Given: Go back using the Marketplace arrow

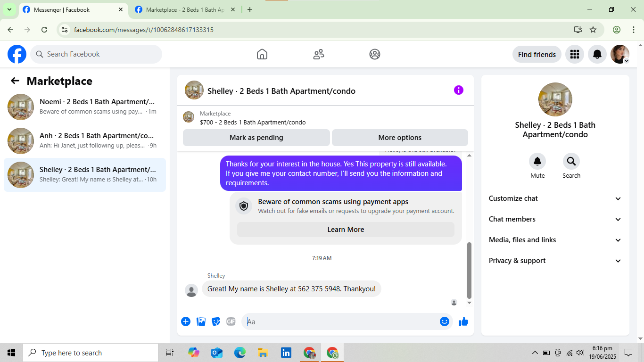Looking at the screenshot, I should coord(15,81).
